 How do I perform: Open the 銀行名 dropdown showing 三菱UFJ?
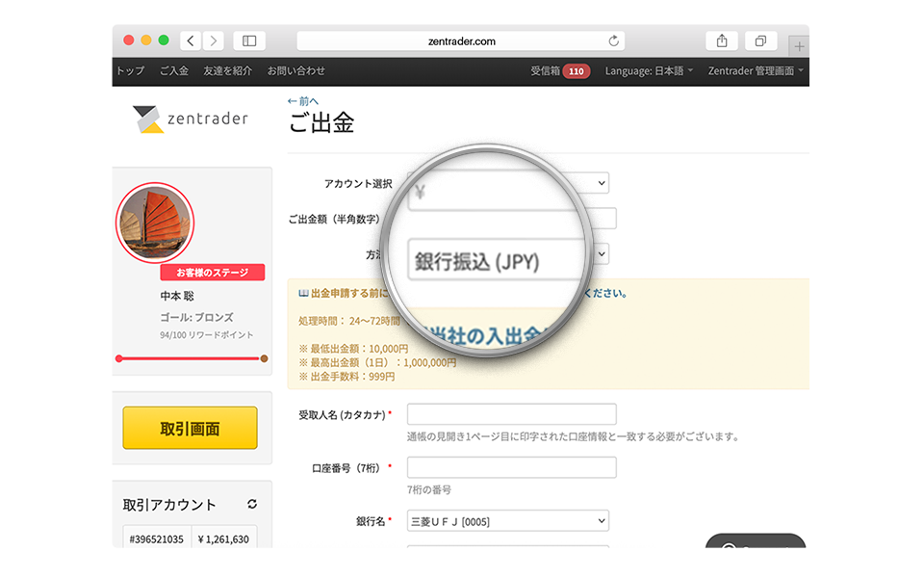[x=507, y=521]
